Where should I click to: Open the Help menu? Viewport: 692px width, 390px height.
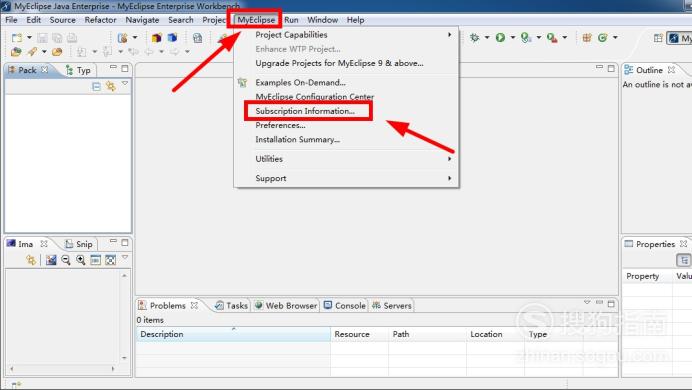click(x=355, y=20)
